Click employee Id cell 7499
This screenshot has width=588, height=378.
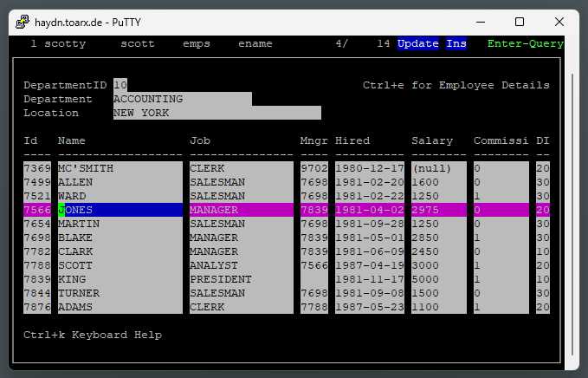pos(37,182)
